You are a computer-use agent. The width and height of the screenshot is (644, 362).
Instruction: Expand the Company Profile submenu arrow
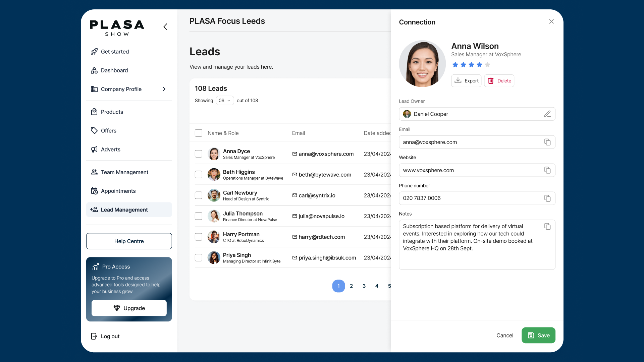[164, 89]
